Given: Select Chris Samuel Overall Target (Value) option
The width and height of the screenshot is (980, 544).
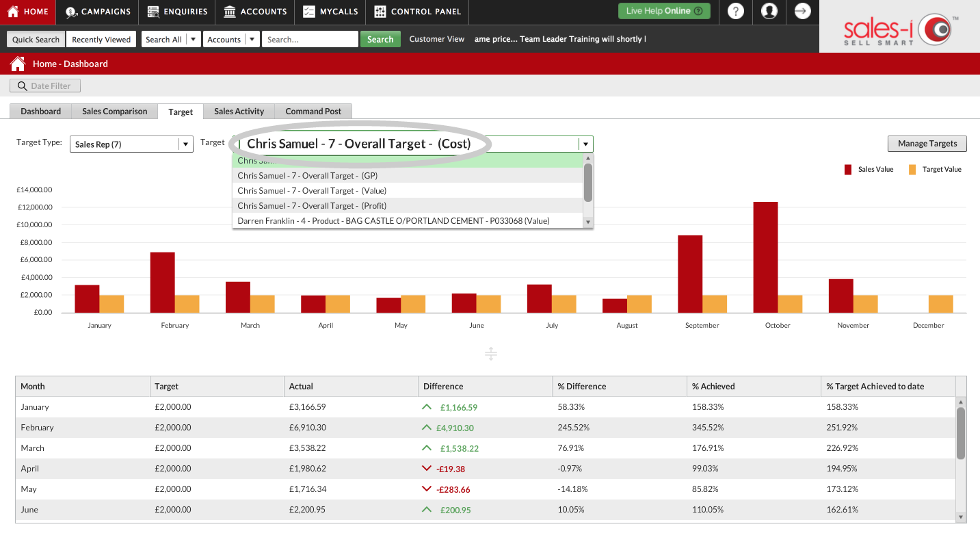Looking at the screenshot, I should (407, 191).
